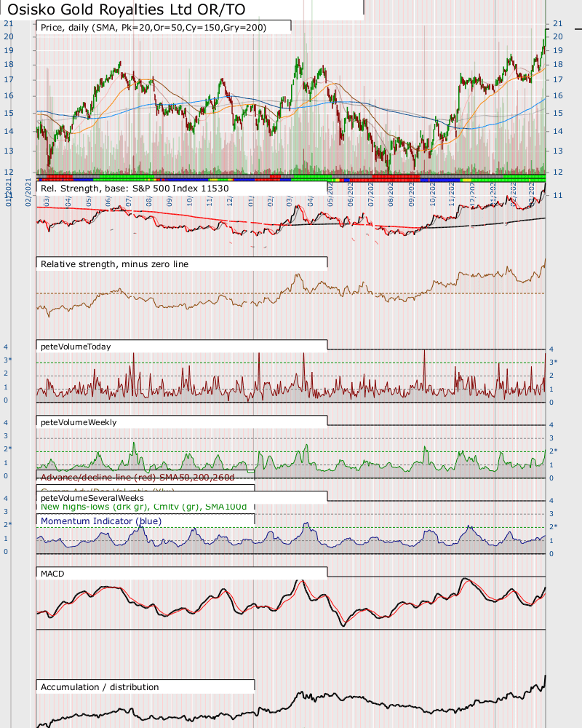This screenshot has height=728, width=582.
Task: Click the 11 value on Rel. Strength axis
Action: click(557, 195)
